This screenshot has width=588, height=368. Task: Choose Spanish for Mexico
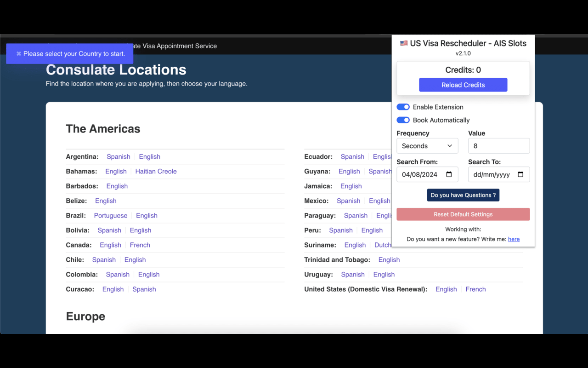click(348, 201)
